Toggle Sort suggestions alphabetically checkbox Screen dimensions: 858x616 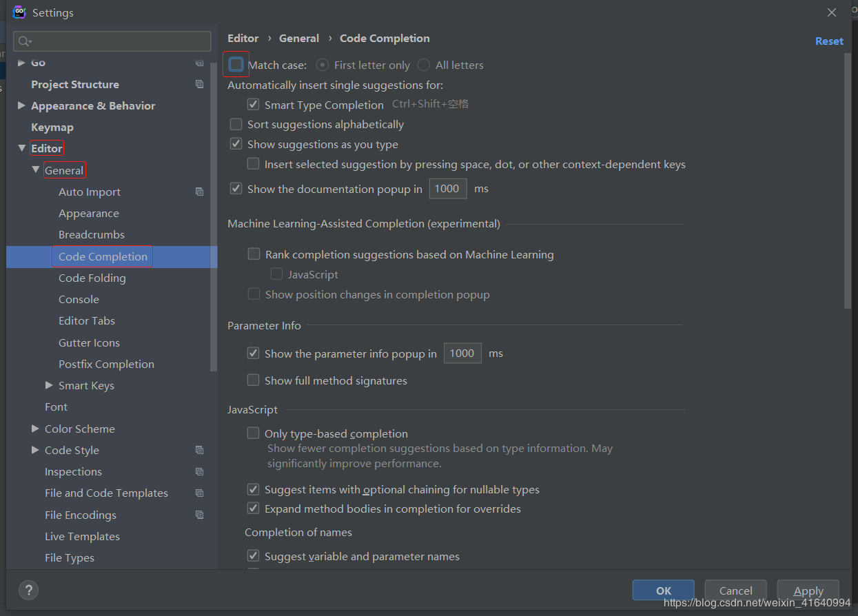[x=236, y=125]
